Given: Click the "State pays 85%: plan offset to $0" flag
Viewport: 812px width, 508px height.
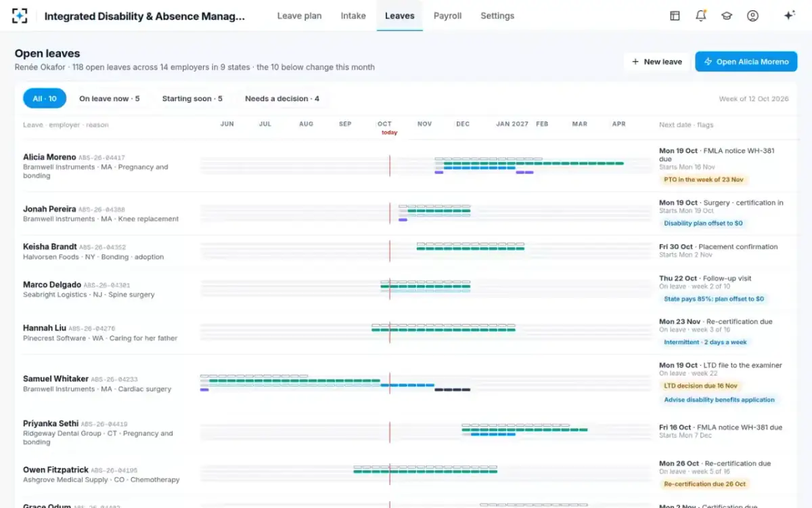Looking at the screenshot, I should (714, 299).
